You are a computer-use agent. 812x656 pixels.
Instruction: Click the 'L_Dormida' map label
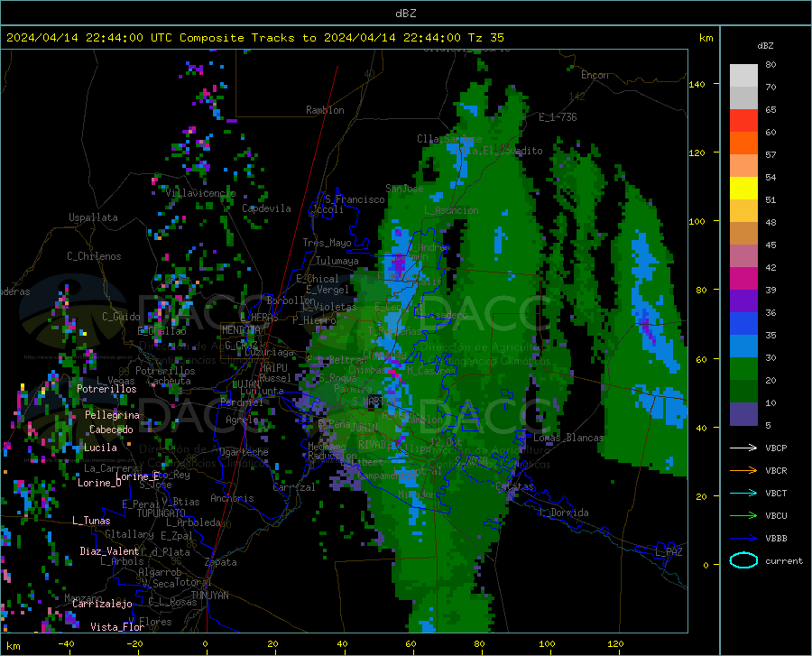pos(564,513)
